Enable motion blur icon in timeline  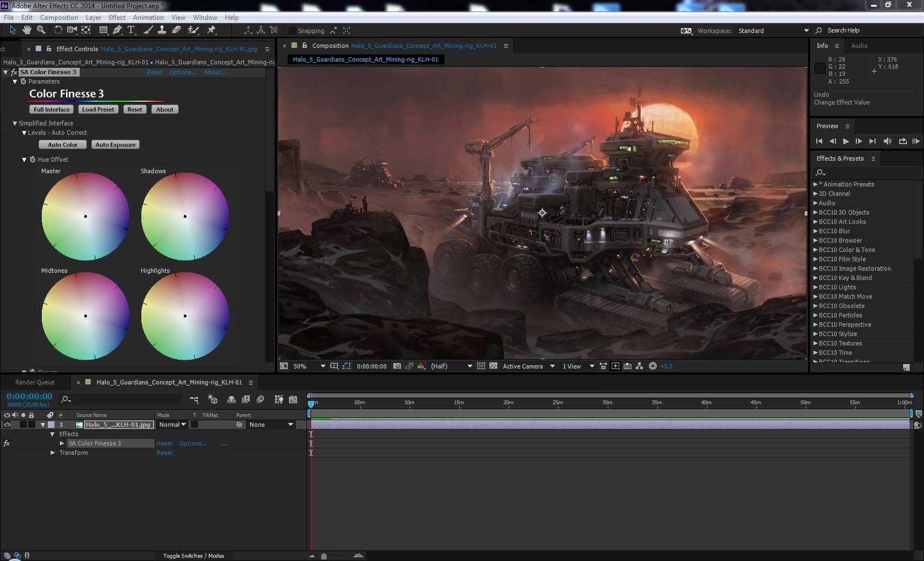point(261,400)
